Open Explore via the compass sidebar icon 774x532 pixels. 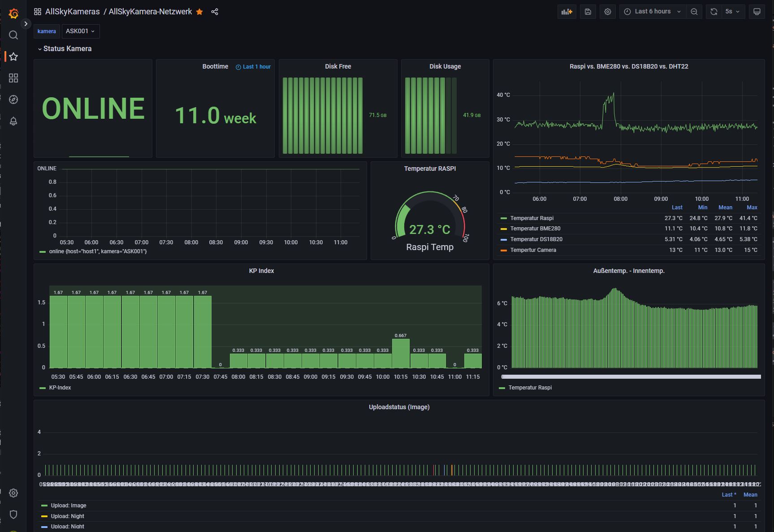(x=13, y=100)
